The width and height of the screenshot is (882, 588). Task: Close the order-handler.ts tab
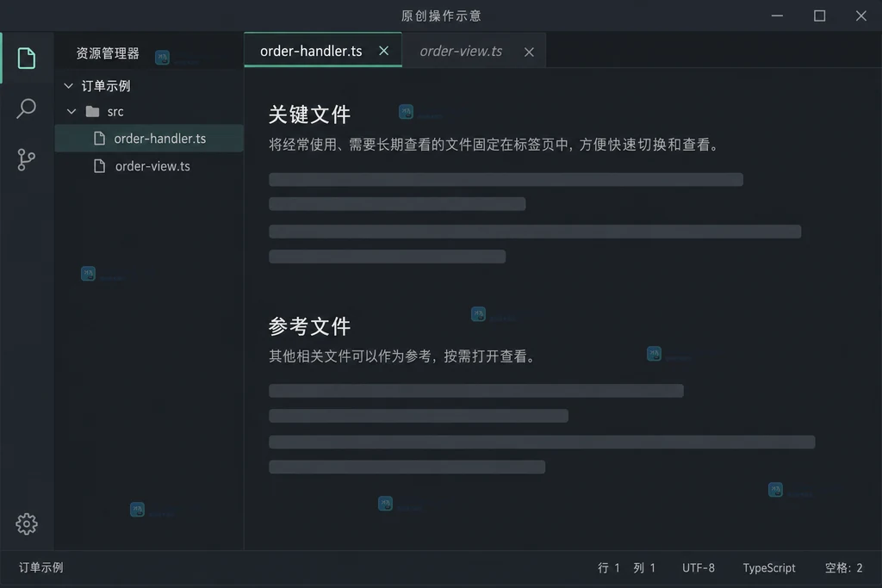[383, 51]
